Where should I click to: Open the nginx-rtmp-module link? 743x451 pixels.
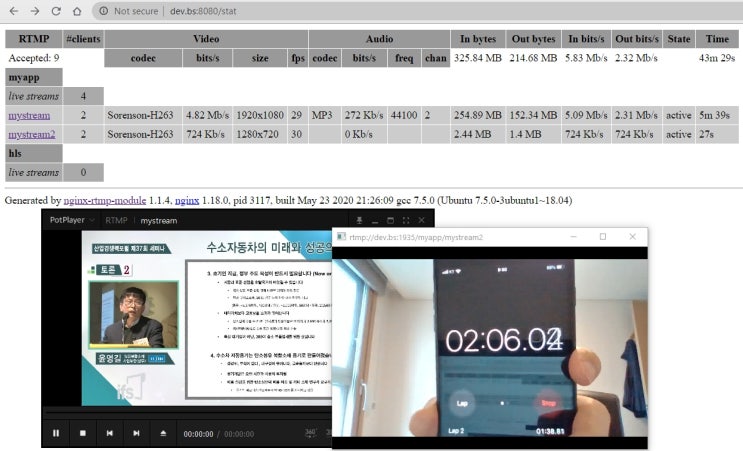(x=105, y=200)
